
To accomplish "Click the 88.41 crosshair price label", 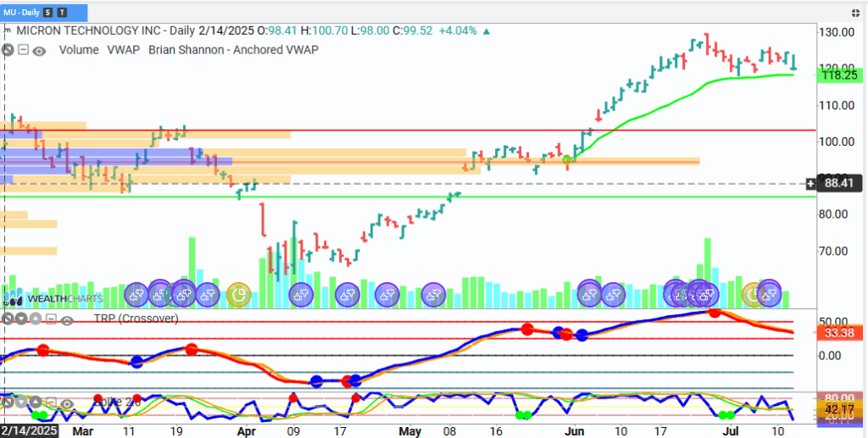I will (840, 183).
